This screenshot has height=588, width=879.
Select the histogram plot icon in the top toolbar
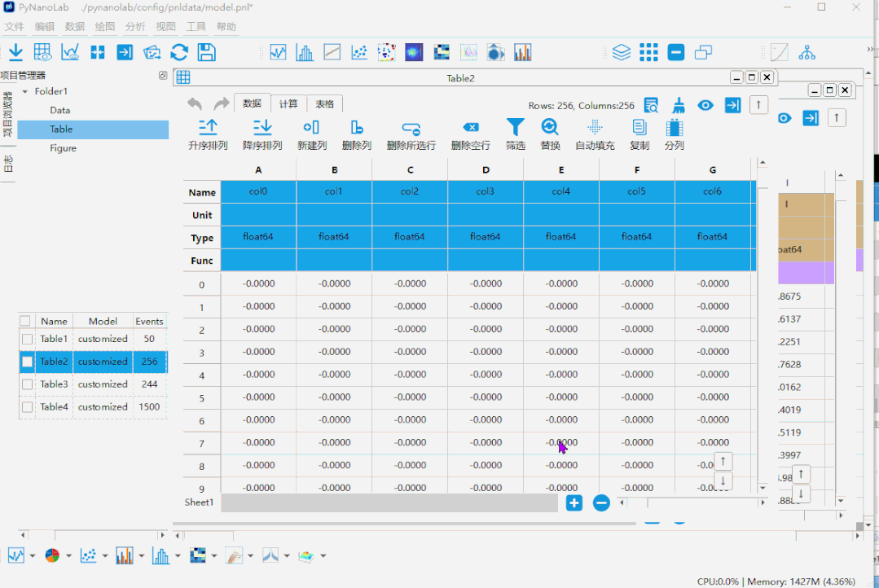click(305, 52)
